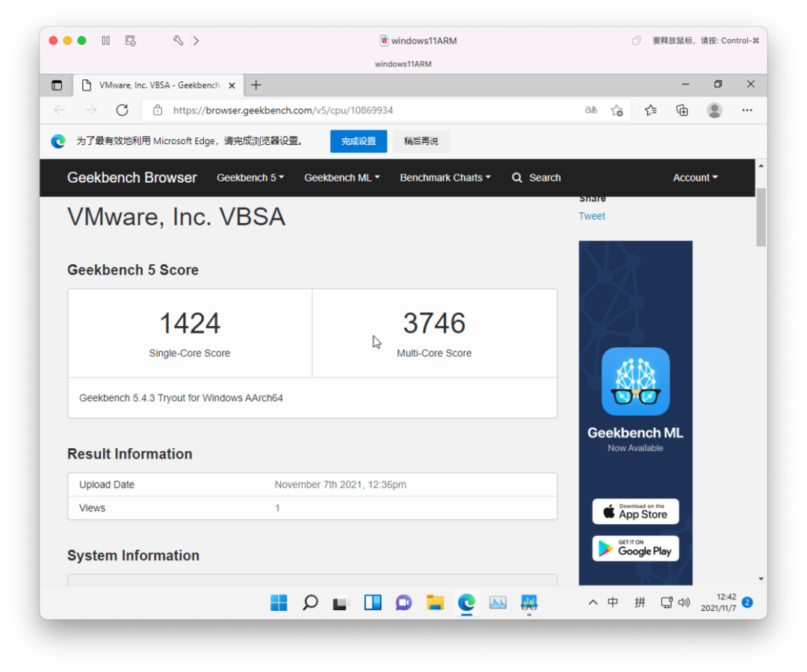The image size is (807, 672).
Task: Select the VMware, Inc. VBSA tab
Action: click(159, 85)
